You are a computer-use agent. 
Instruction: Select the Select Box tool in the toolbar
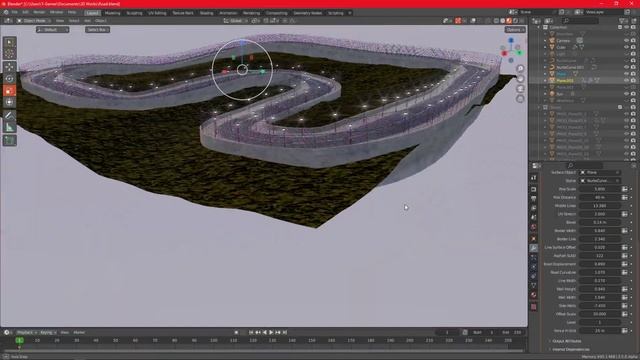pos(10,42)
